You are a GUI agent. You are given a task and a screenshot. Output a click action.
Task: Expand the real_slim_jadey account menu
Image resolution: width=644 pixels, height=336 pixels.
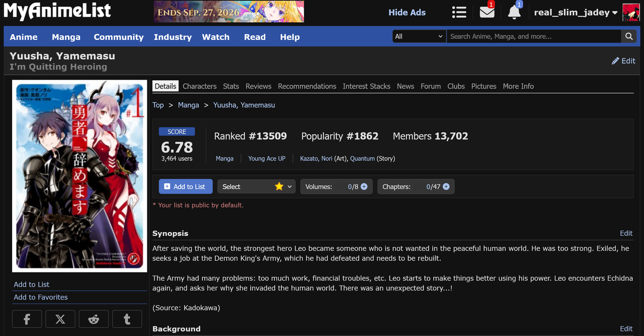pyautogui.click(x=576, y=13)
